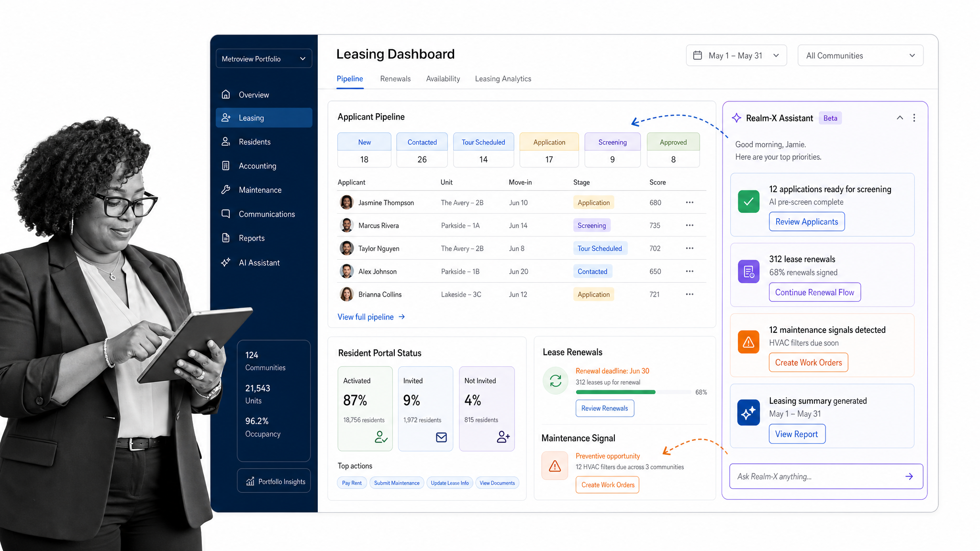Click the Accounting ledger icon in sidebar
Image resolution: width=980 pixels, height=551 pixels.
(226, 165)
